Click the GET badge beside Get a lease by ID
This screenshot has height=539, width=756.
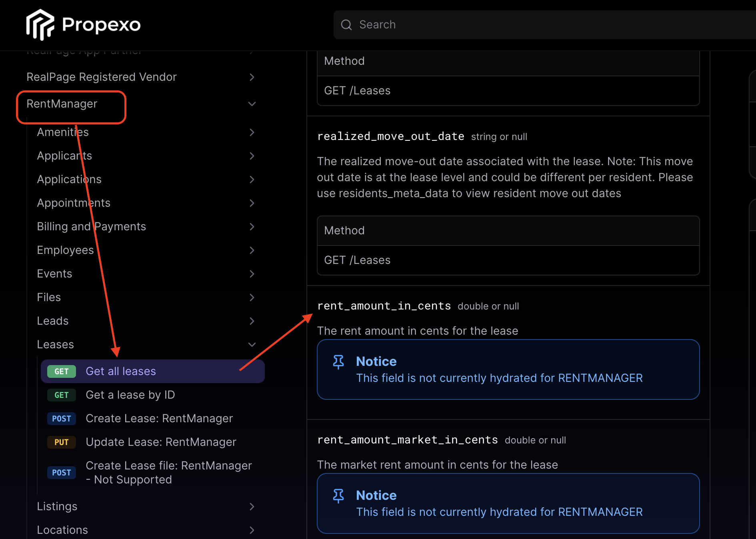tap(61, 395)
